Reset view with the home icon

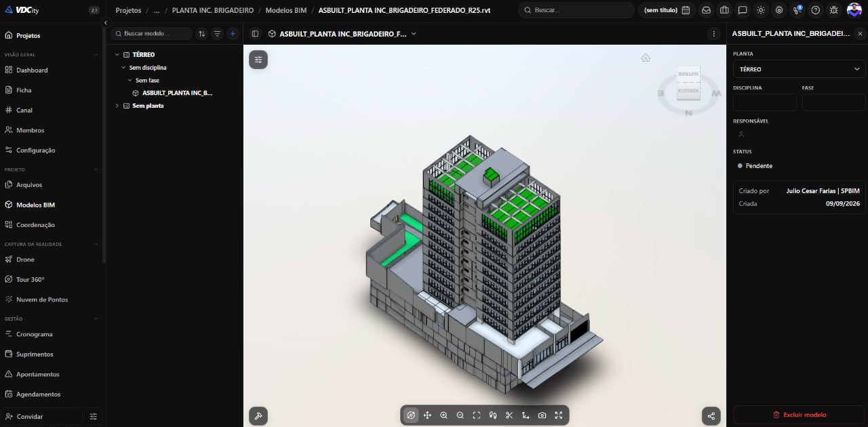pyautogui.click(x=646, y=58)
